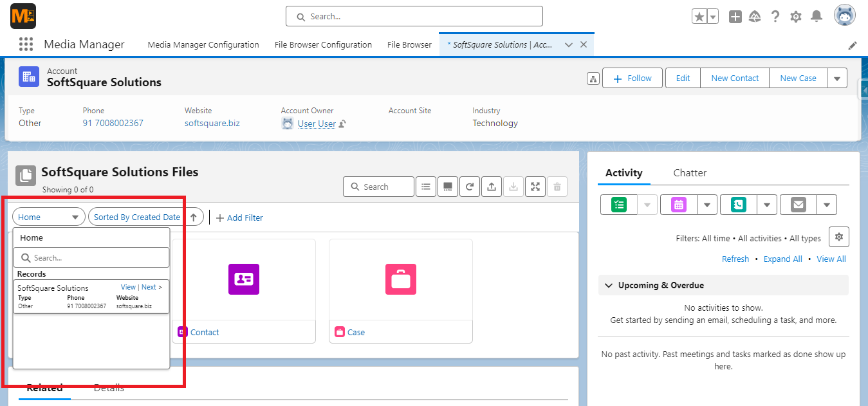Image resolution: width=868 pixels, height=406 pixels.
Task: Open Global Actions plus icon
Action: pyautogui.click(x=735, y=17)
